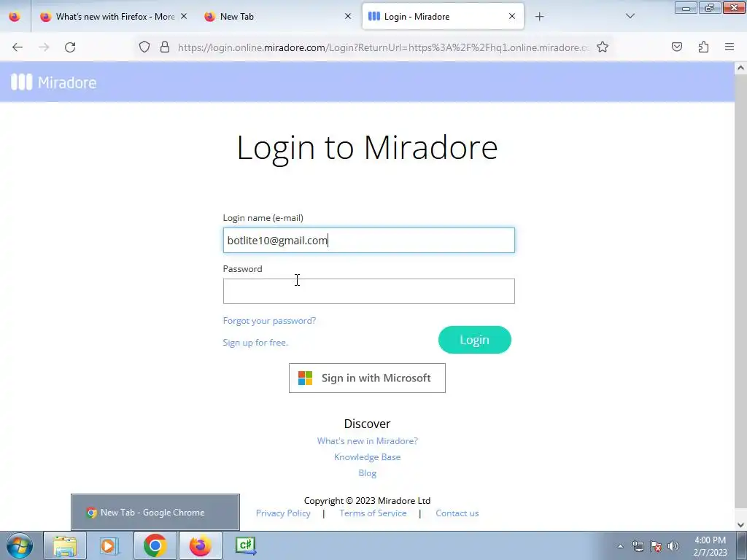Screen dimensions: 747x560
Task: Click the network tray icon
Action: [638, 546]
